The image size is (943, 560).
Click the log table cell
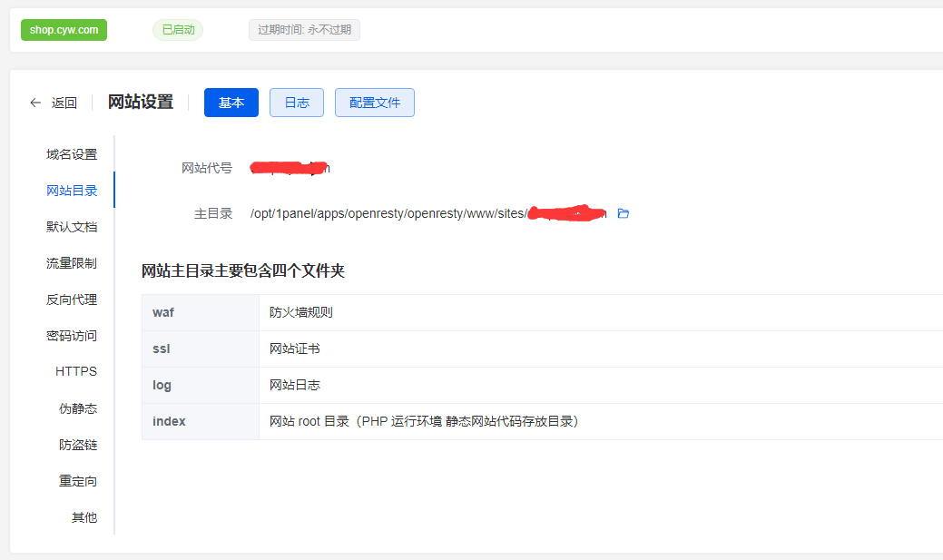click(201, 385)
